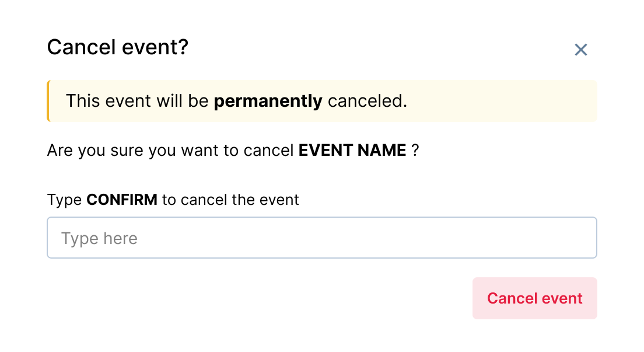Click the bold EVENT NAME text
This screenshot has height=352, width=644.
tap(352, 151)
